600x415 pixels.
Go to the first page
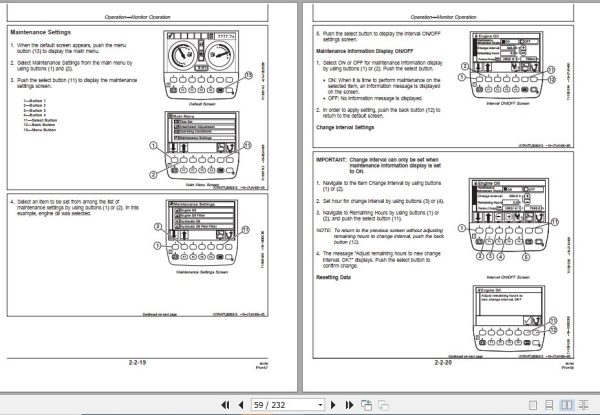point(226,405)
